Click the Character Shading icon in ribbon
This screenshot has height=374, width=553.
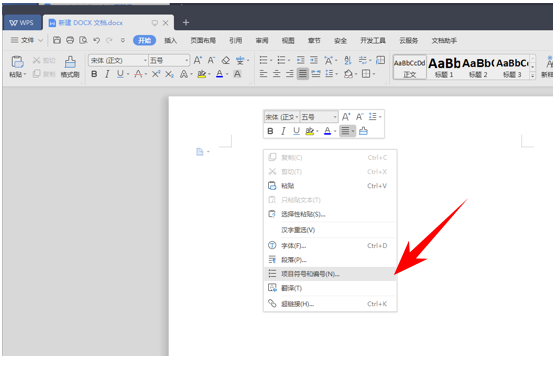click(237, 74)
